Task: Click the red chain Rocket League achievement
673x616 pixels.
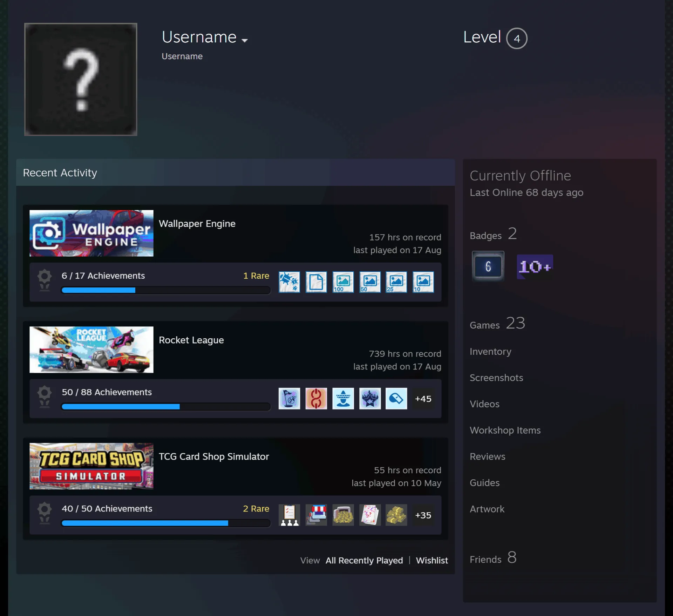Action: point(316,398)
